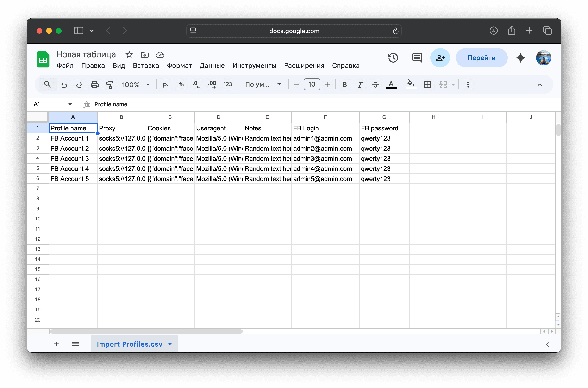The image size is (588, 388).
Task: Open the 100% zoom dropdown
Action: click(x=136, y=85)
